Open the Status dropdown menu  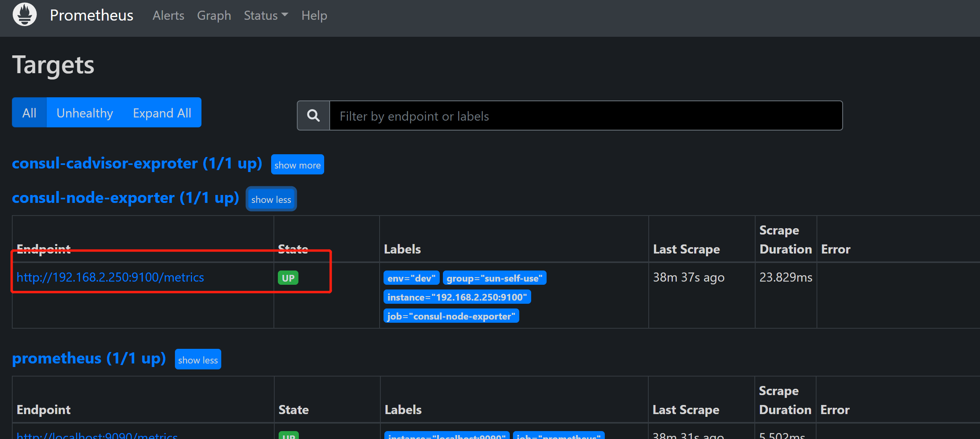point(266,15)
